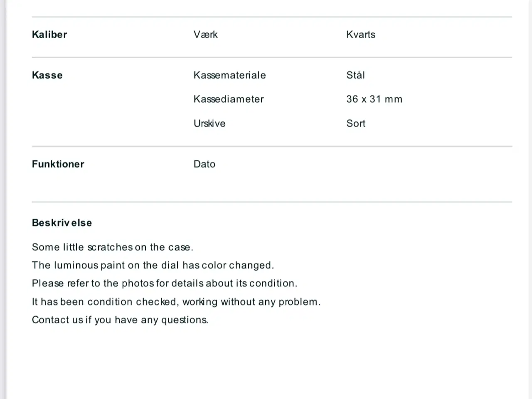532x399 pixels.
Task: Click the 'condition checked' description line
Action: pyautogui.click(x=176, y=302)
